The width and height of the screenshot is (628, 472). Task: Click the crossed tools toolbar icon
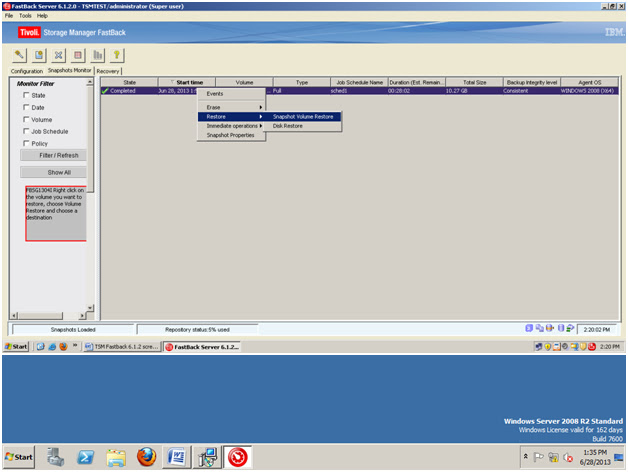coord(58,55)
